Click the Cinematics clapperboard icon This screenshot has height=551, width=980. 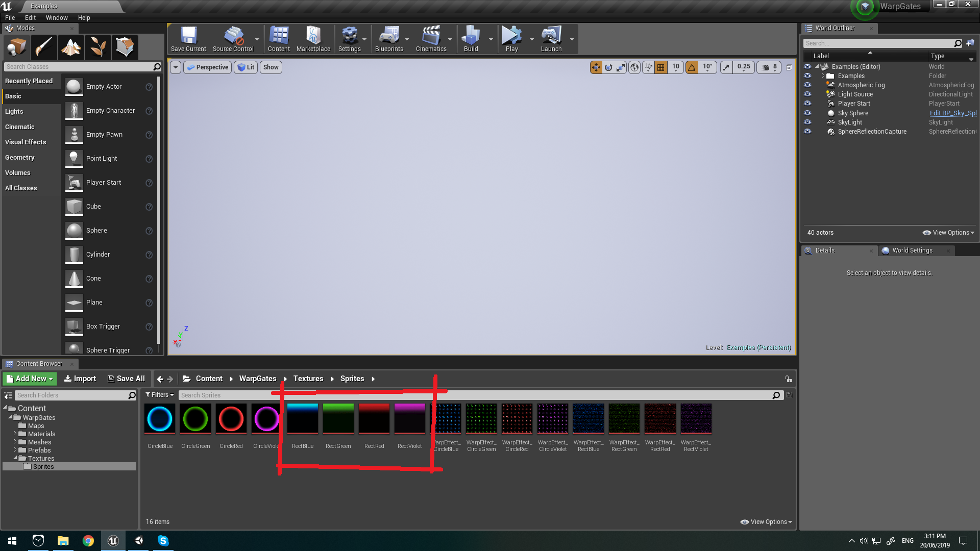coord(431,39)
